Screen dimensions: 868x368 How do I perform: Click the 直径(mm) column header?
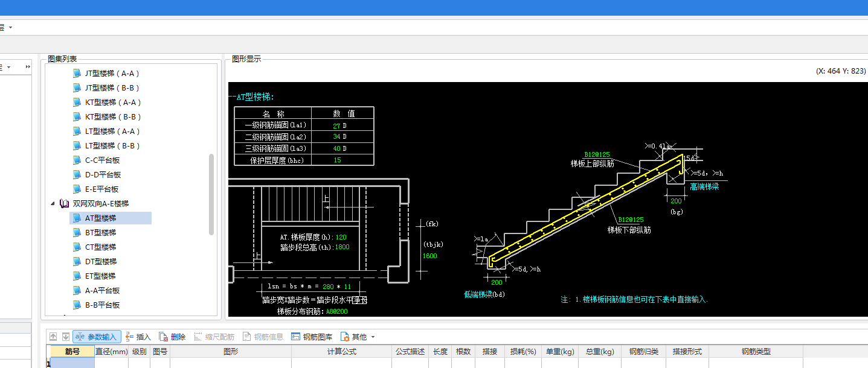(x=111, y=352)
